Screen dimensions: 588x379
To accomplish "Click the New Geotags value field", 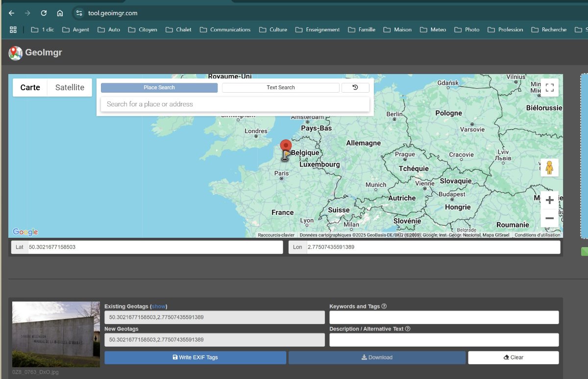I will [x=215, y=340].
